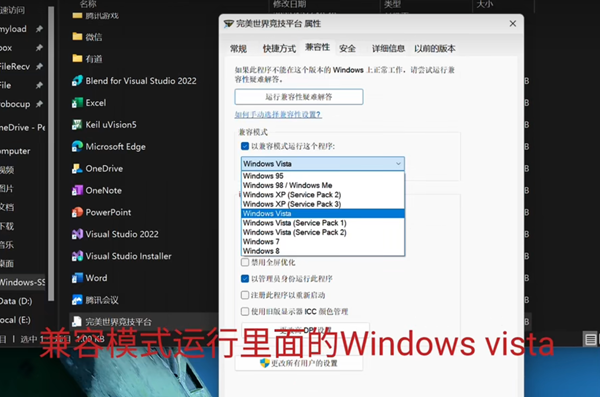This screenshot has height=397, width=600.
Task: Switch to the 快捷方式 tab
Action: [279, 49]
